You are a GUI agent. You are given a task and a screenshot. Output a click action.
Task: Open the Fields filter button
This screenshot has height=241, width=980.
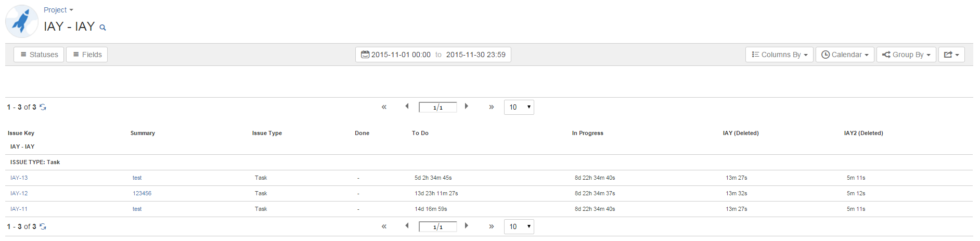[87, 55]
